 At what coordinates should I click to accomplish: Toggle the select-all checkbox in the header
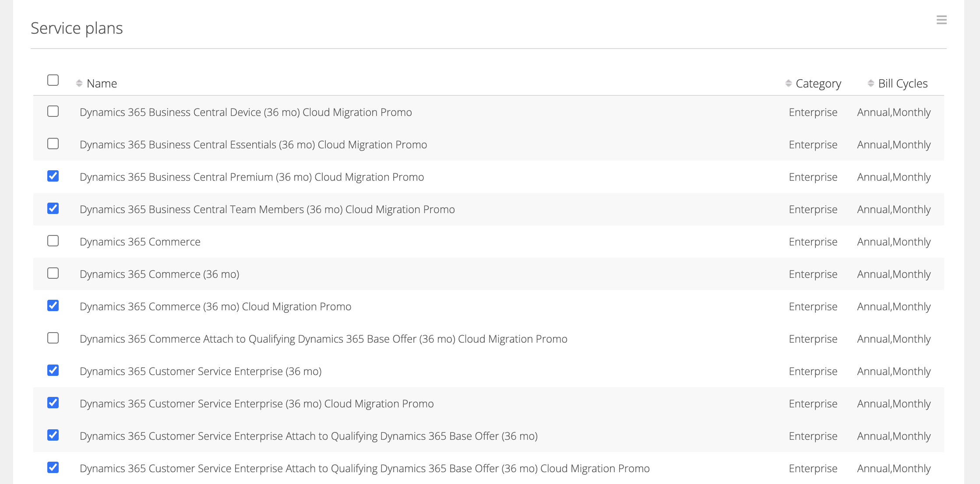point(53,80)
